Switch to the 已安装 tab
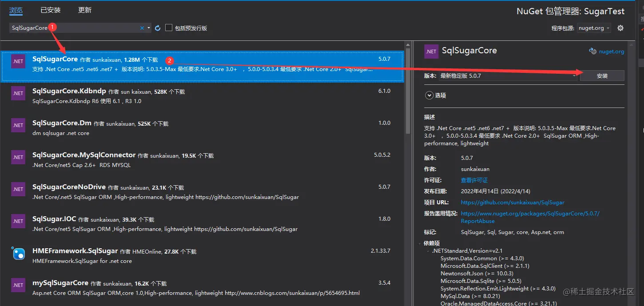The width and height of the screenshot is (644, 306). [50, 10]
